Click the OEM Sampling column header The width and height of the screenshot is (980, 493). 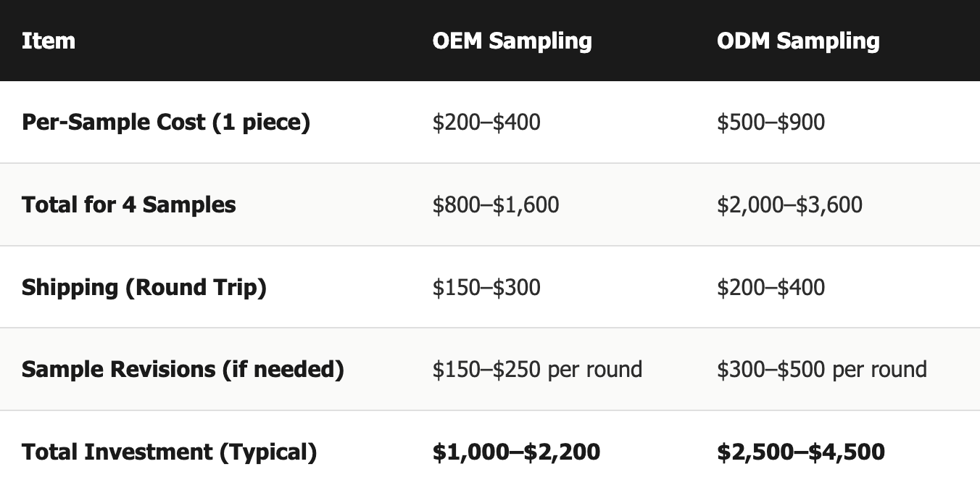coord(512,41)
